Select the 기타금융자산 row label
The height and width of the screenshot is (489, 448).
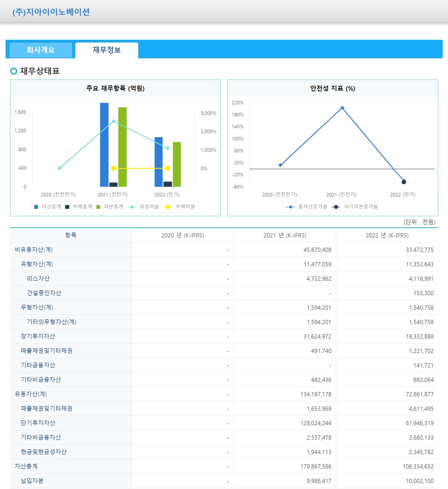(x=38, y=365)
